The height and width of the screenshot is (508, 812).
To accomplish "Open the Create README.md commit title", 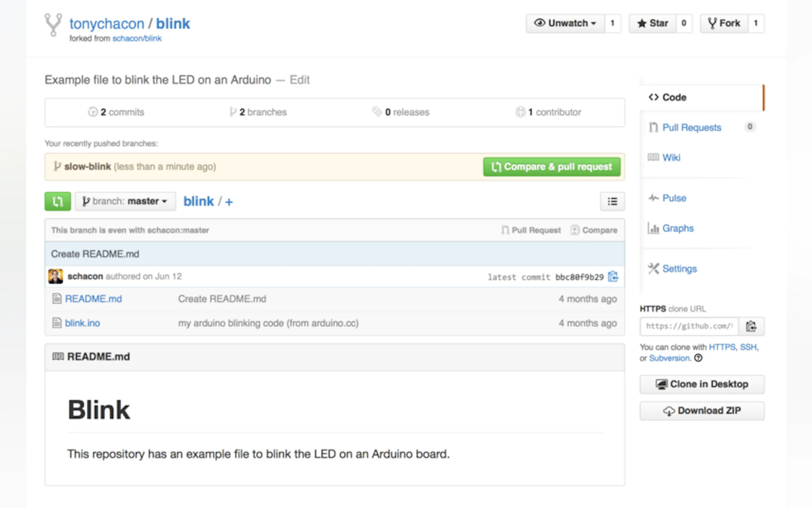I will [x=95, y=254].
